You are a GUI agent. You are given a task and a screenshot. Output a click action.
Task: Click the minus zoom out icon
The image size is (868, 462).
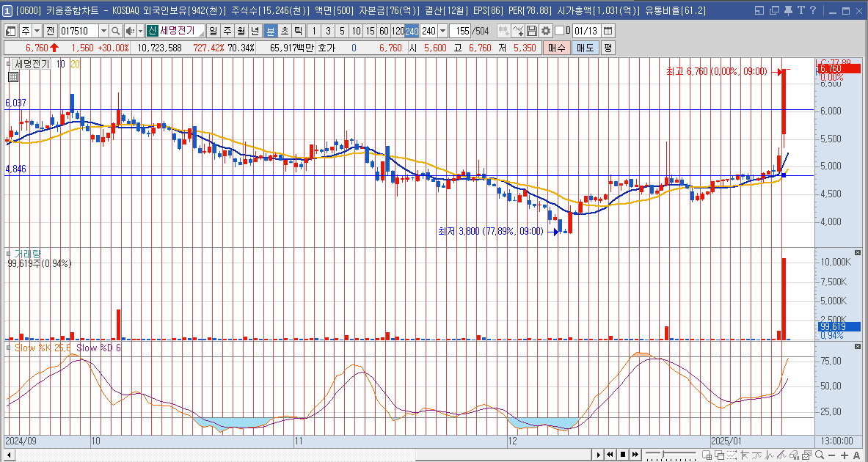pyautogui.click(x=831, y=455)
